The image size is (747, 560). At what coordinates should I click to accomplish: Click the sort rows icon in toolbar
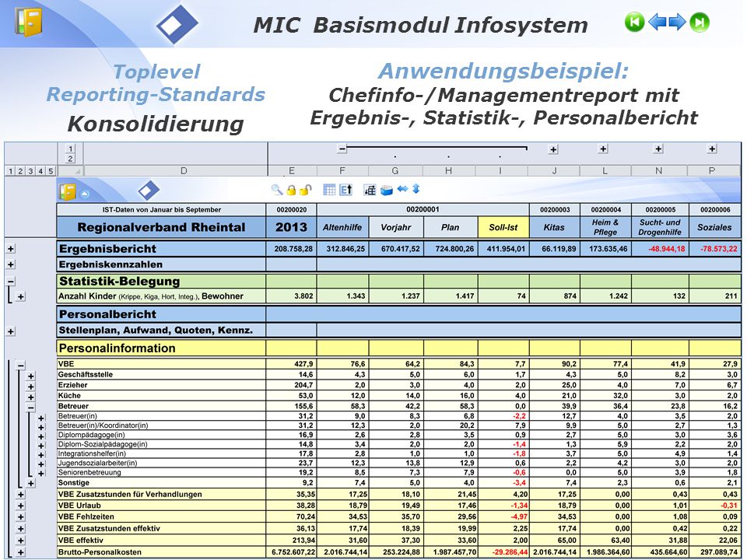370,190
